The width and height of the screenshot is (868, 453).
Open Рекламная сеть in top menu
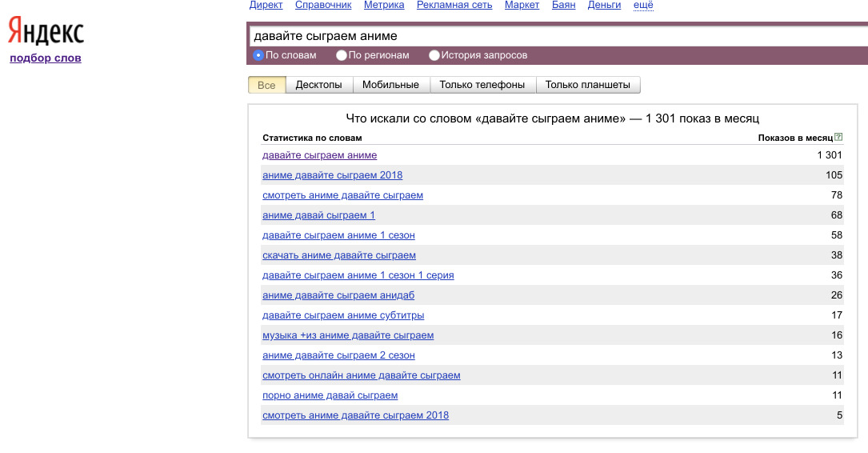tap(454, 5)
